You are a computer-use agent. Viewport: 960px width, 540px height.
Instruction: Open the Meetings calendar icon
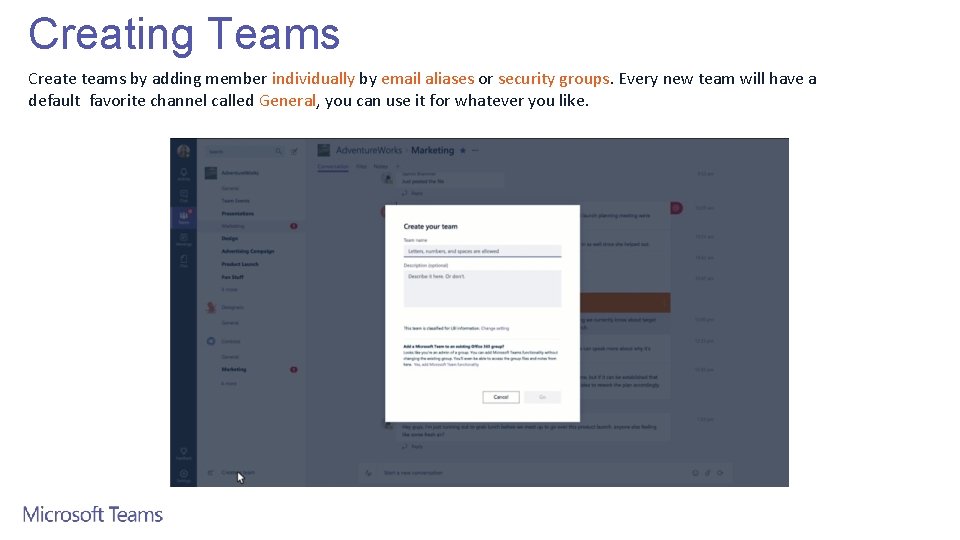183,239
